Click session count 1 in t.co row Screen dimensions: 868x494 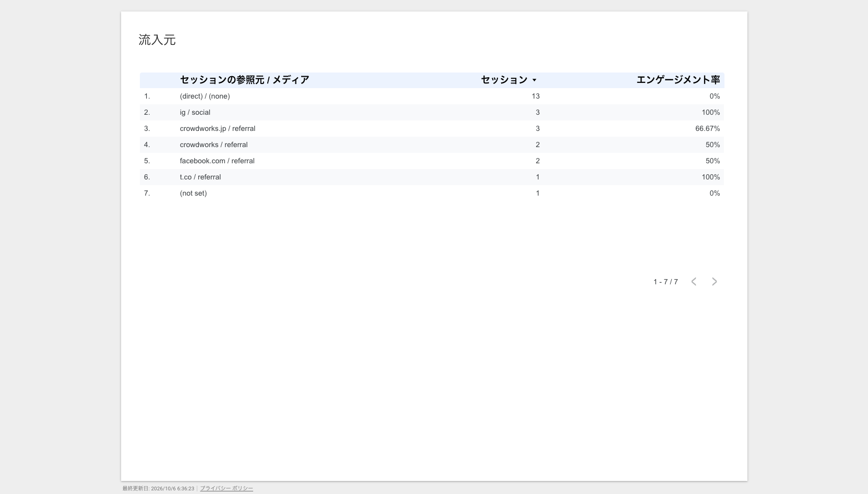[x=538, y=177]
